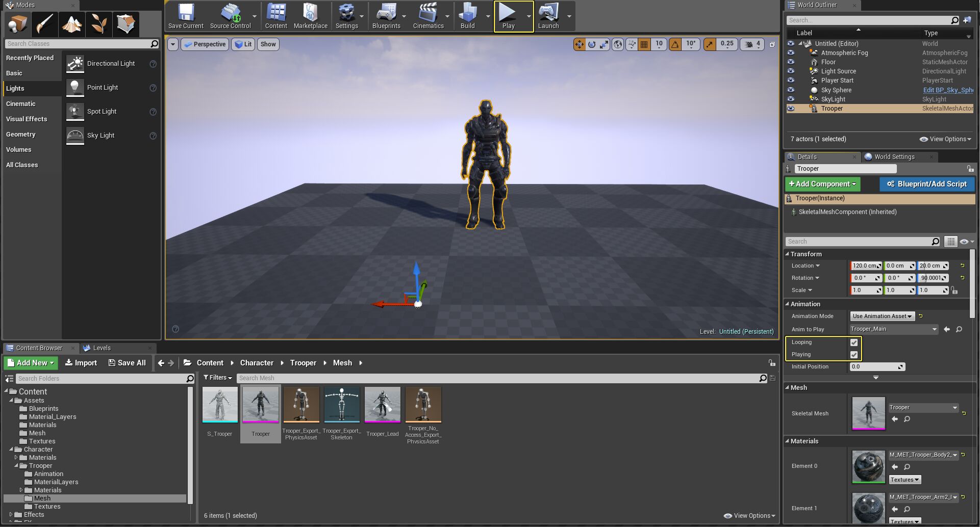
Task: Open the Animation Mode dropdown
Action: [882, 316]
